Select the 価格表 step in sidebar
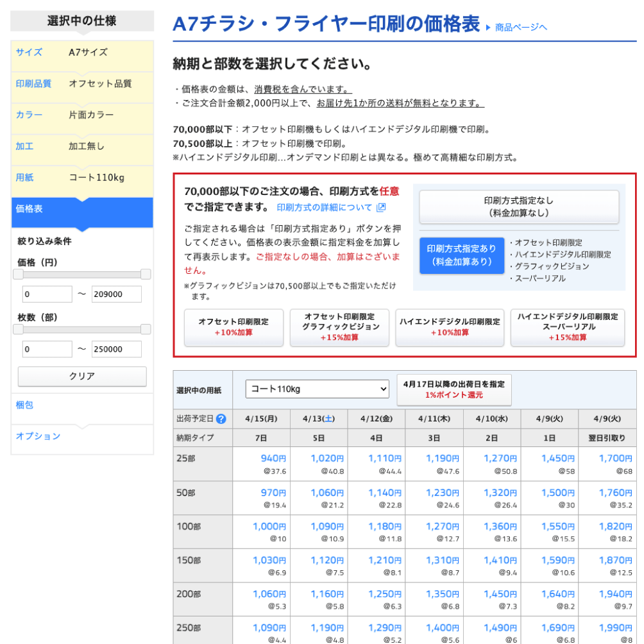 pos(82,209)
